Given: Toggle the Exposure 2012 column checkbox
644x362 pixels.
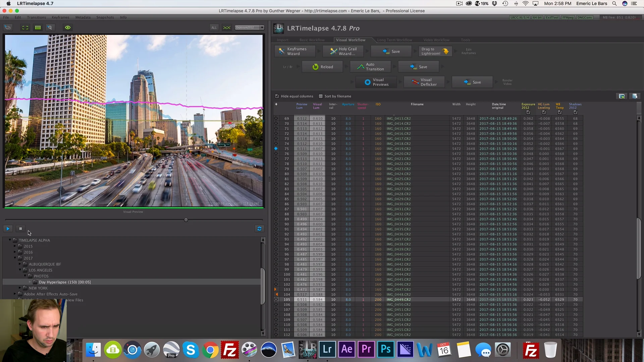Looking at the screenshot, I should point(528,112).
